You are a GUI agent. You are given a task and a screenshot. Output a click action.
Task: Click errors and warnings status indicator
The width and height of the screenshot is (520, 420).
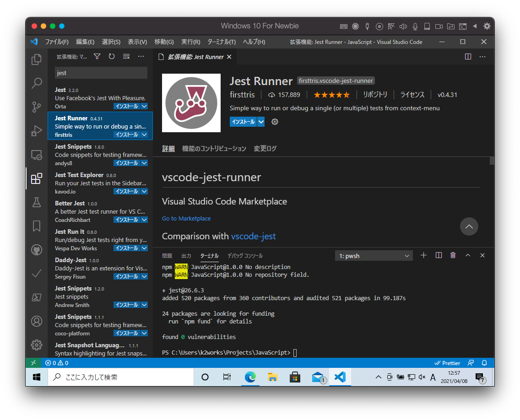[57, 363]
